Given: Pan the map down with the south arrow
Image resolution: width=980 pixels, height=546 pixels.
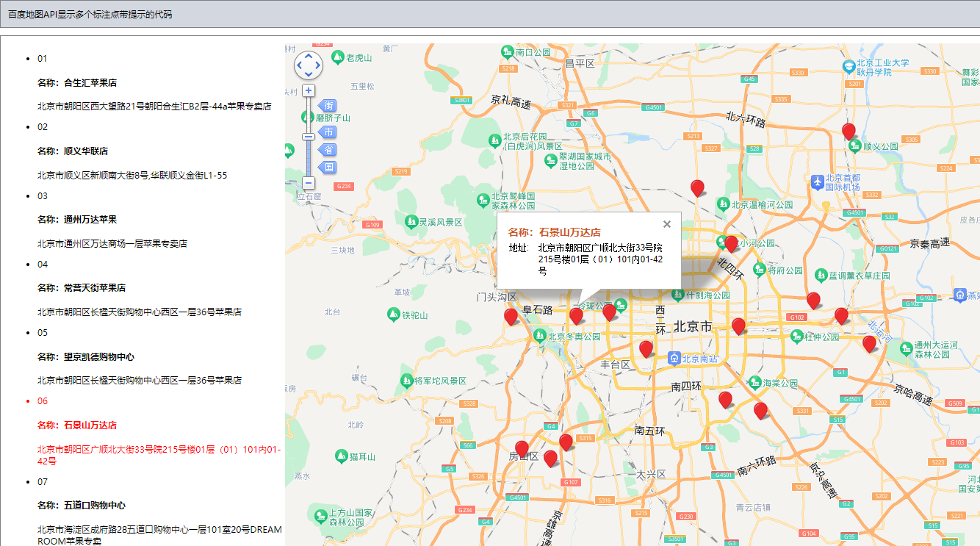Looking at the screenshot, I should tap(309, 75).
